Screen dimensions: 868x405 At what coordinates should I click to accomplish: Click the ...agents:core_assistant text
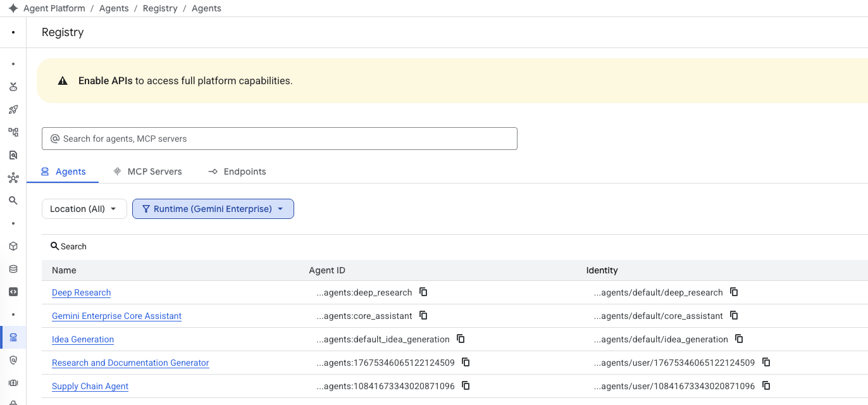tap(364, 316)
